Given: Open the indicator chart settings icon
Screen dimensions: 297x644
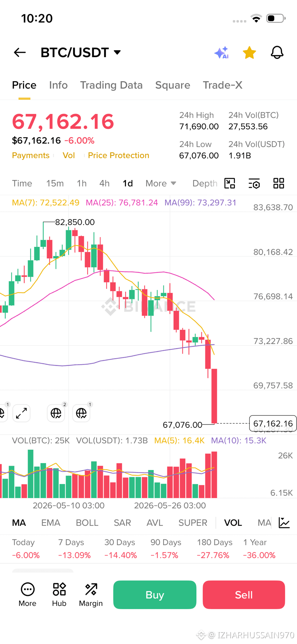Looking at the screenshot, I should point(284,523).
